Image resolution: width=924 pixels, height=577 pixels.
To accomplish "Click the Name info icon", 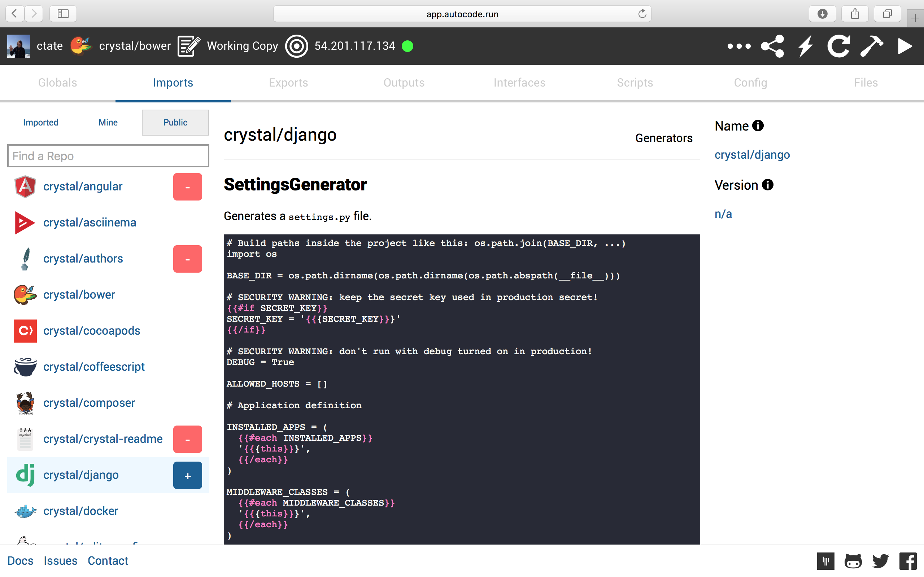I will (x=758, y=125).
